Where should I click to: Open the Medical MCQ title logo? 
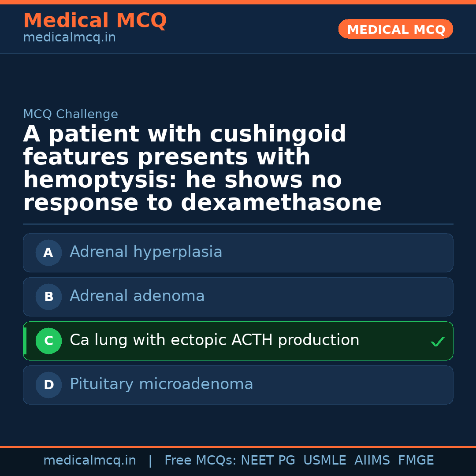[95, 21]
